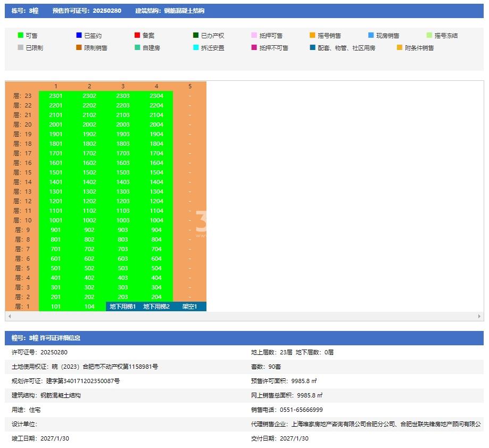The height and width of the screenshot is (448, 489).
Task: Click the 交付日期: 2027/1/30 text
Action: (x=280, y=438)
